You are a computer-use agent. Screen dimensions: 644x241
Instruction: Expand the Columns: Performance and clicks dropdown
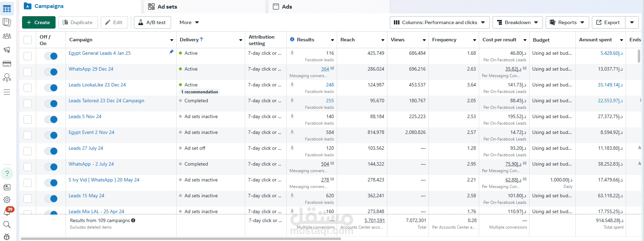click(x=439, y=22)
